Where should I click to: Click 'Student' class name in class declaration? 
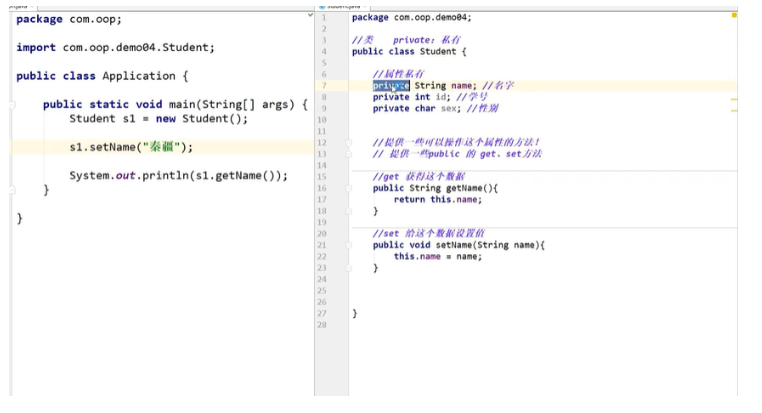point(438,52)
